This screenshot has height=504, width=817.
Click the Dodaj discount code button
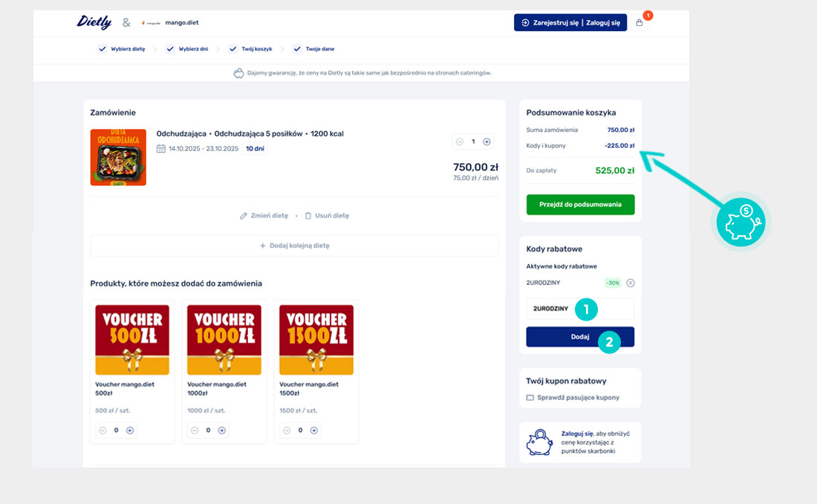580,337
